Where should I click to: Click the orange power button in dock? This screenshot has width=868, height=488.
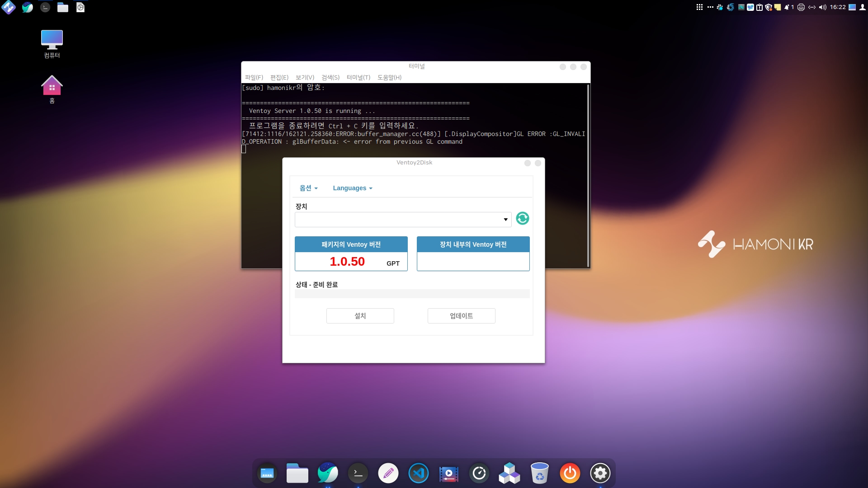pyautogui.click(x=570, y=473)
